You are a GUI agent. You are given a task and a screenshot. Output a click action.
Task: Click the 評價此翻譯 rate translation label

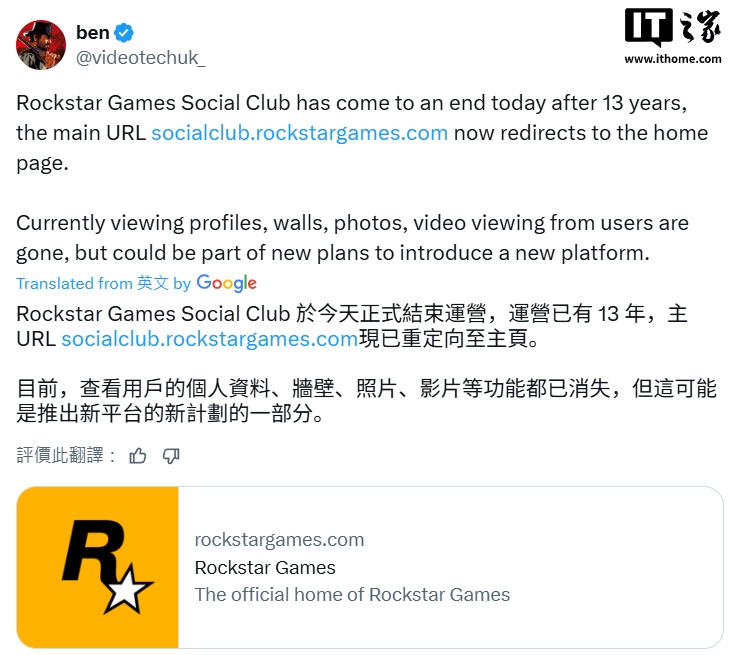[x=66, y=455]
